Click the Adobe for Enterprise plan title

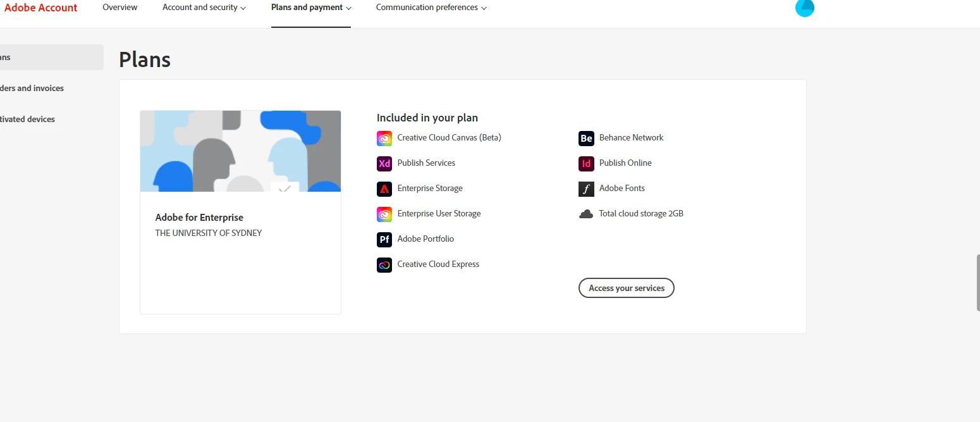tap(199, 217)
